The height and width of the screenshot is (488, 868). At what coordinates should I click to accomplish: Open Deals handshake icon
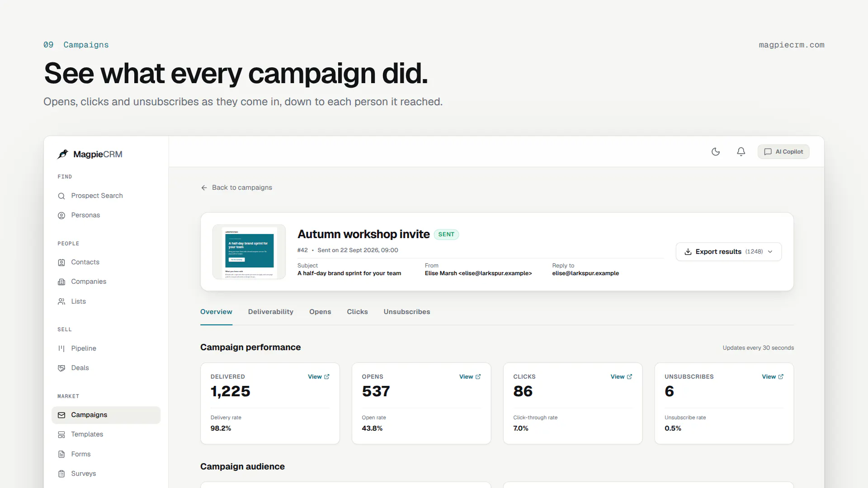[61, 368]
